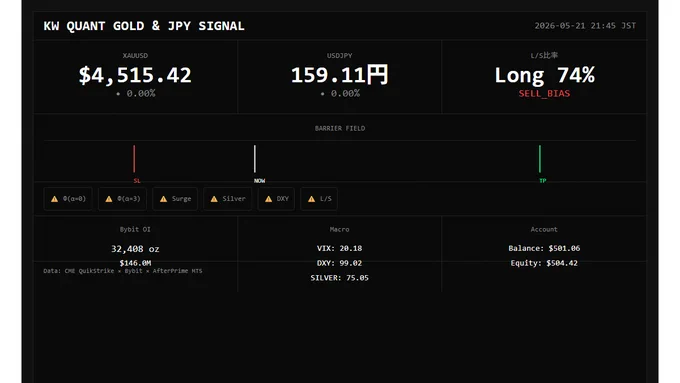680x383 pixels.
Task: Open the L/S warning chip
Action: coord(319,199)
